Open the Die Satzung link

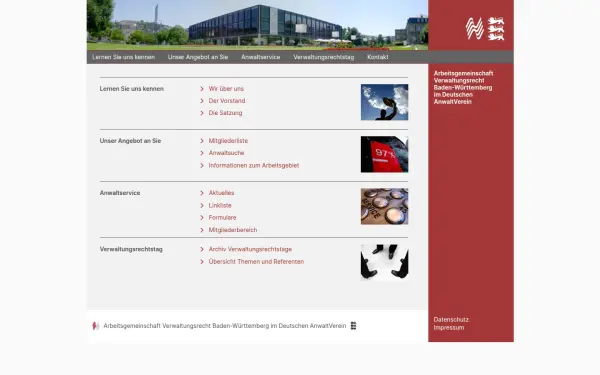pos(225,113)
